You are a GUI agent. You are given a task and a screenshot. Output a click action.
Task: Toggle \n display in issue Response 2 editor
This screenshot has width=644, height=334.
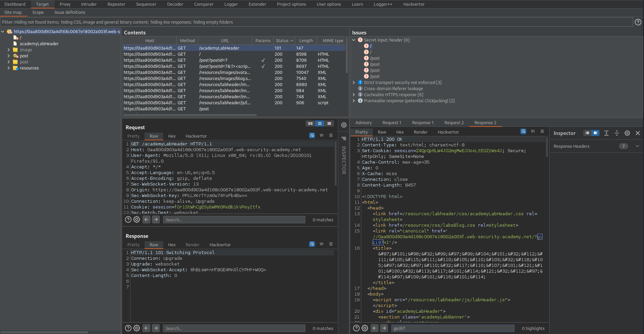[x=533, y=132]
